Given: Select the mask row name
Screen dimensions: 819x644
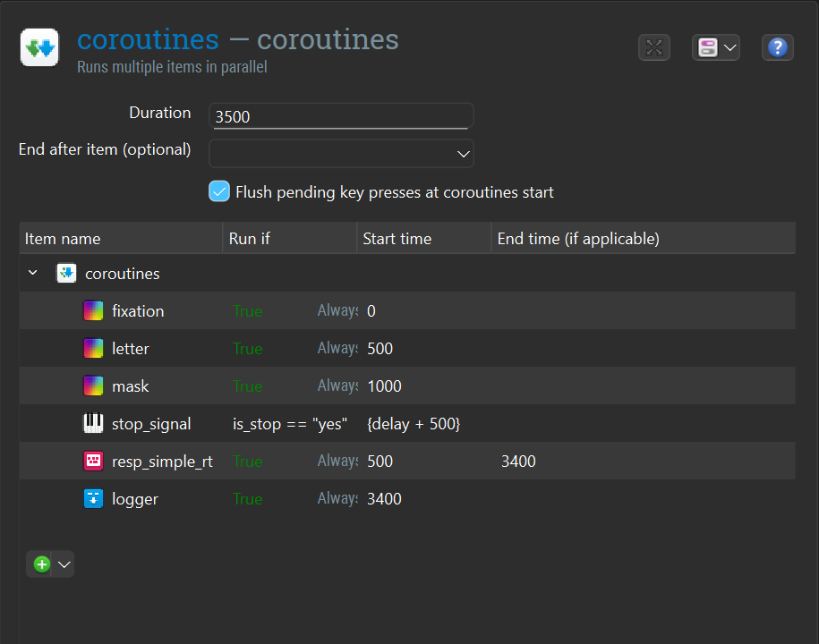Looking at the screenshot, I should 131,386.
